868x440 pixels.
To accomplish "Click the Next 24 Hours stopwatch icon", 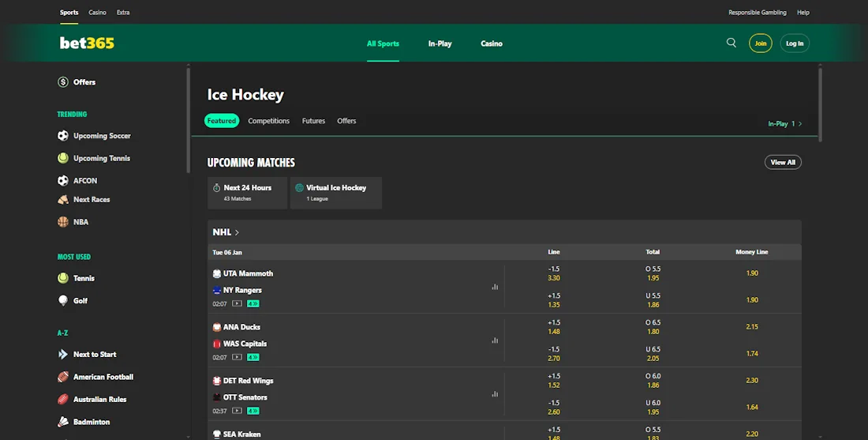I will [216, 188].
